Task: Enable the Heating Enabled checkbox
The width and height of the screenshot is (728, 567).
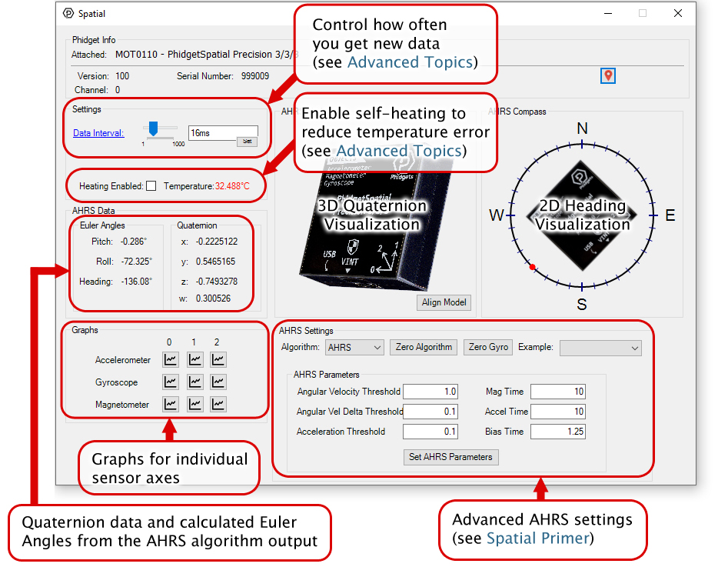Action: click(151, 186)
